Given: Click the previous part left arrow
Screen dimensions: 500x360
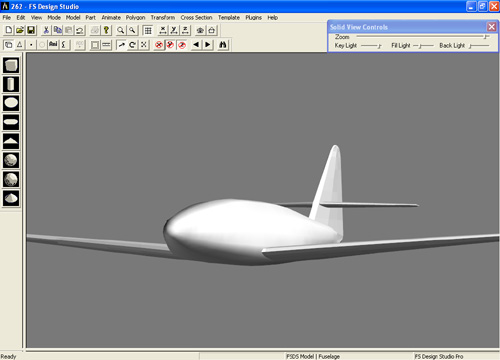Looking at the screenshot, I should (x=196, y=45).
